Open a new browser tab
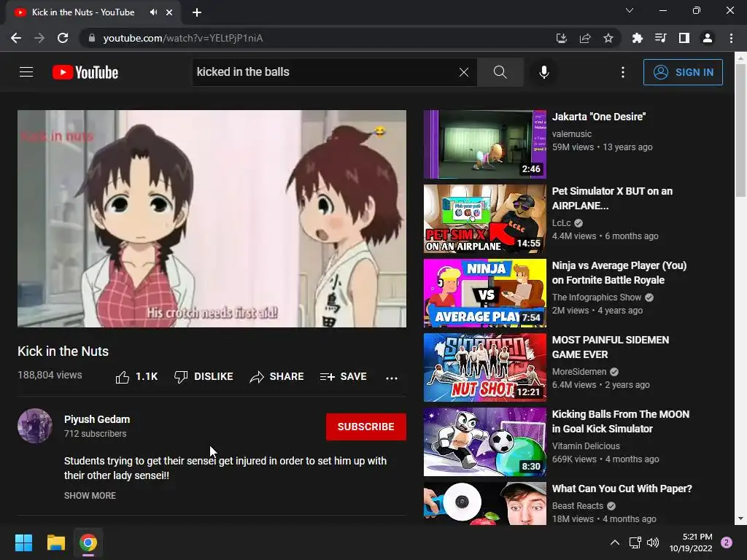747x560 pixels. (x=197, y=12)
